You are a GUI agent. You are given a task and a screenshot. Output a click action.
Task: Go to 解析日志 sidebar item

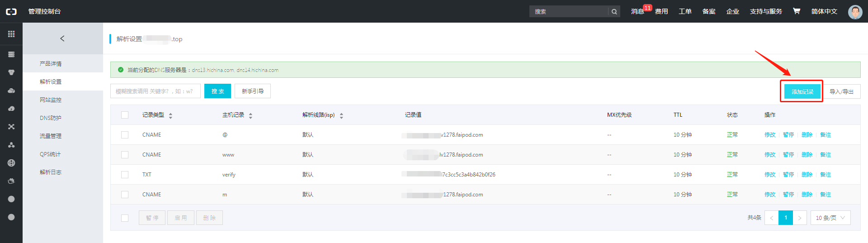pos(51,172)
